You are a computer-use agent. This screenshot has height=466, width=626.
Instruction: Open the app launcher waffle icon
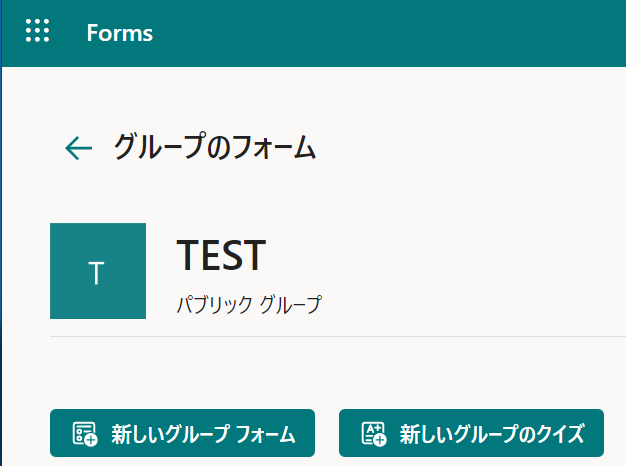[37, 32]
